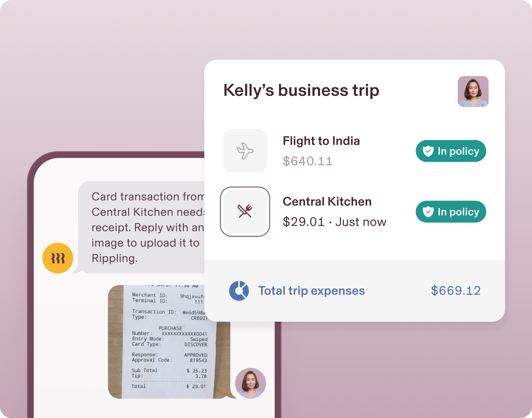Open the yellow Rippling logo avatar
532x418 pixels.
tap(58, 258)
